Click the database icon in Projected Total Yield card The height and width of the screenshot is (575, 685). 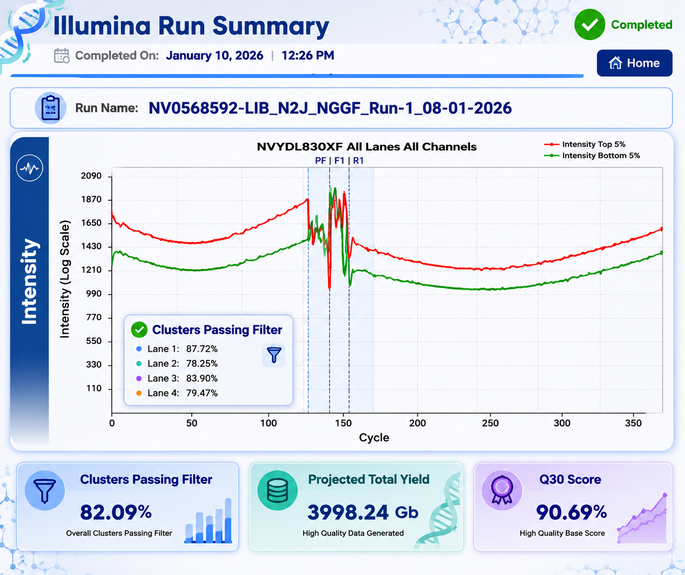tap(277, 490)
